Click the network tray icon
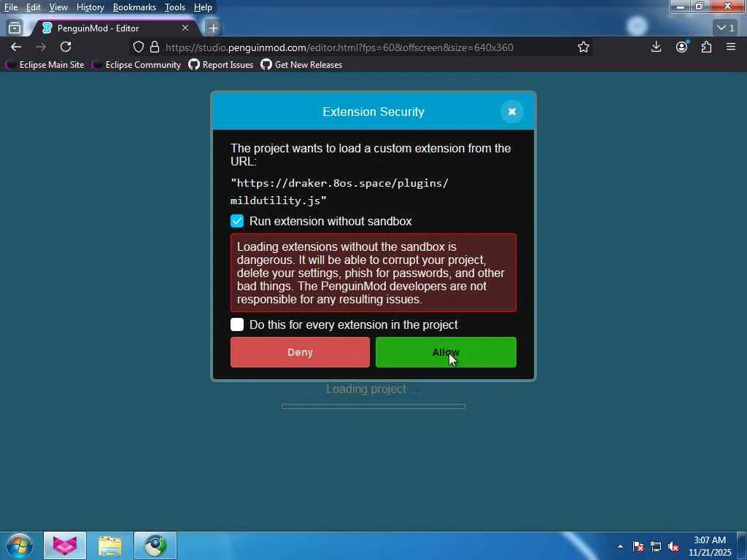747x560 pixels. [656, 546]
